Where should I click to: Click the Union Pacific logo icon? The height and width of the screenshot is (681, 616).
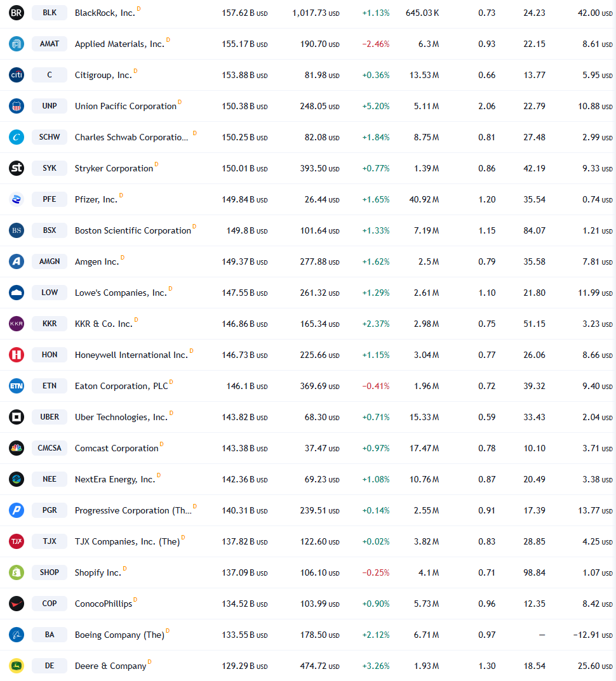click(17, 106)
